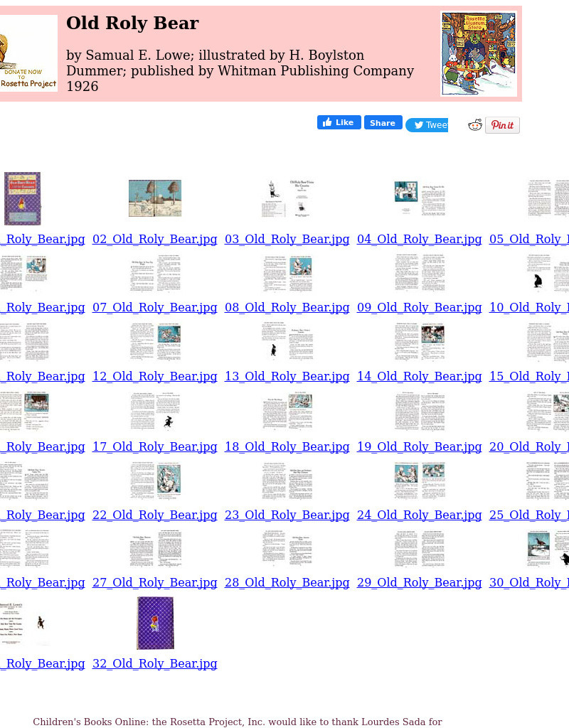Click the Reddit share icon
Viewport: 569px width, 728px height.
pos(474,124)
